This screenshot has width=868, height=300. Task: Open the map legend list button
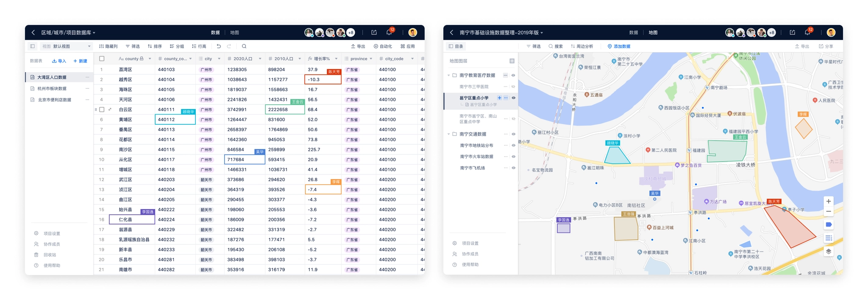pos(828,238)
